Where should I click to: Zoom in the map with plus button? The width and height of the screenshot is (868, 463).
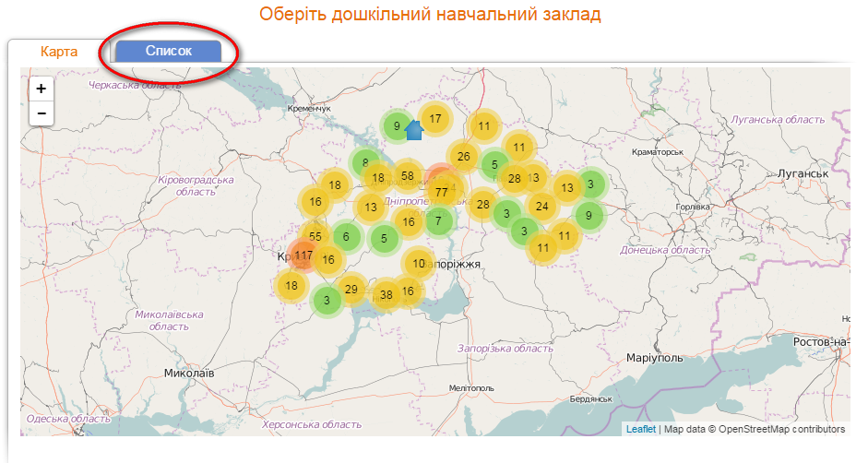point(41,89)
